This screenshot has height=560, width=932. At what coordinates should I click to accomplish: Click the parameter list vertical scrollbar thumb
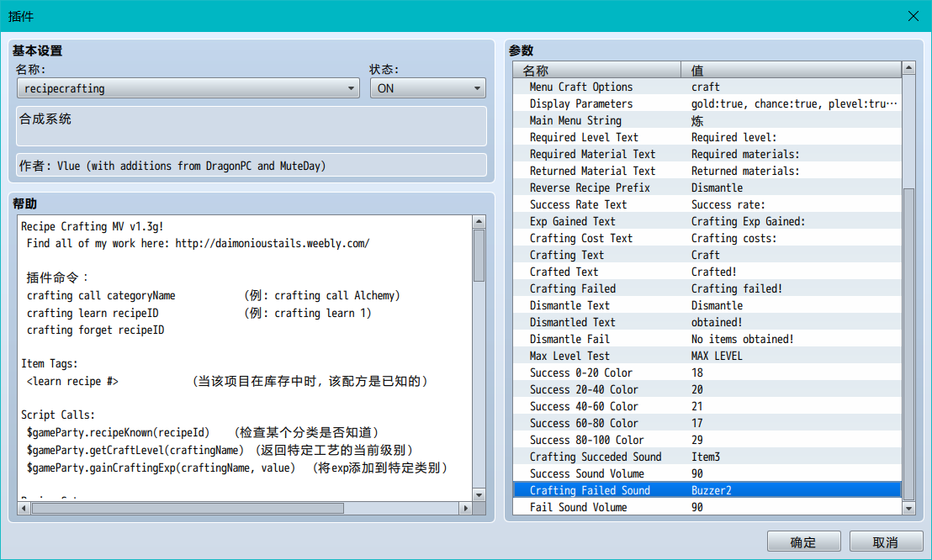[x=908, y=344]
